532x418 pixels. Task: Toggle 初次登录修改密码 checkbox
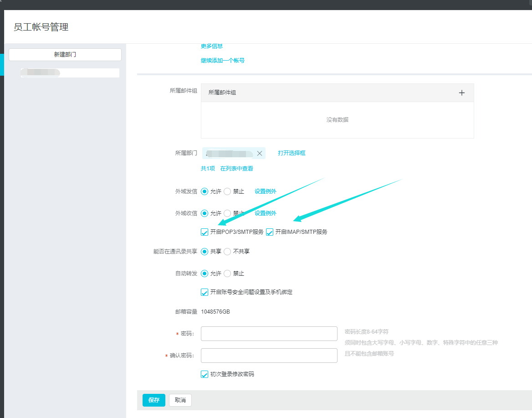205,374
